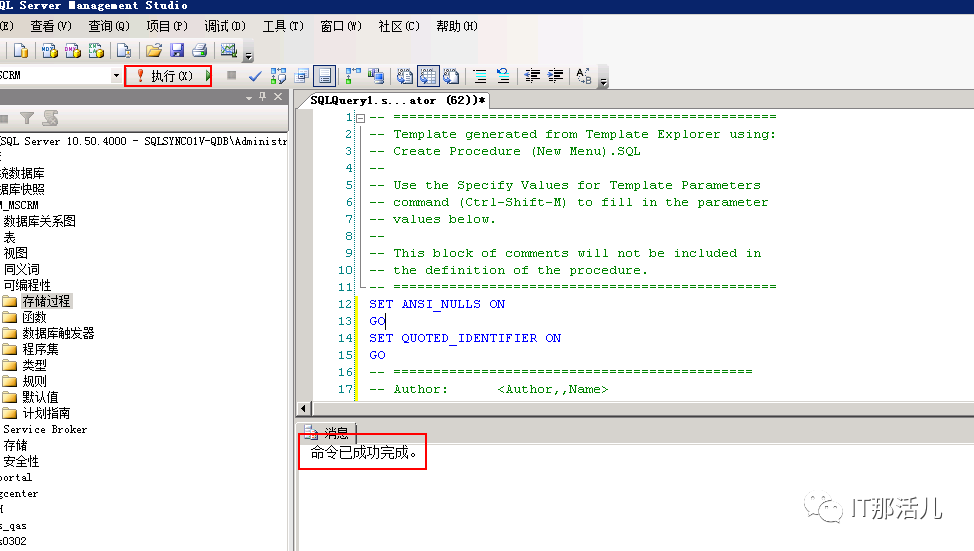Display the Estimated Execution Plan

(x=278, y=76)
